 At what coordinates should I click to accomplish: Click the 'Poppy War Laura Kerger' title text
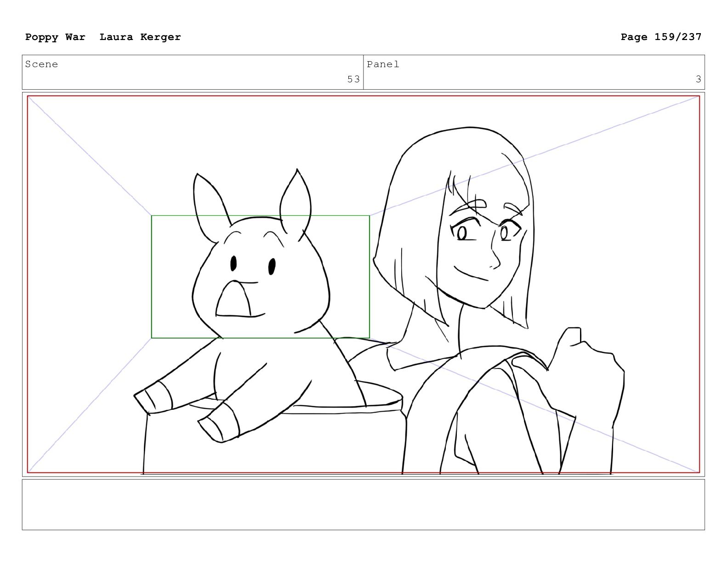coord(103,37)
